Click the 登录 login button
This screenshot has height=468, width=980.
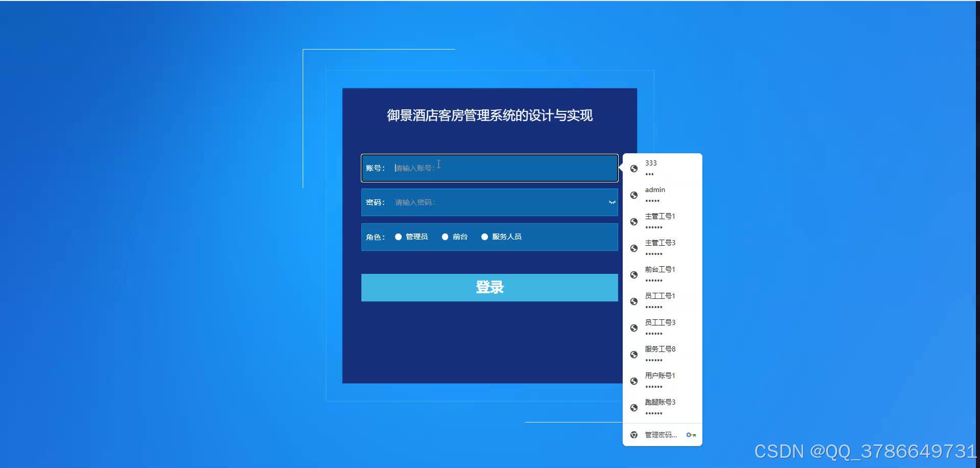coord(489,288)
